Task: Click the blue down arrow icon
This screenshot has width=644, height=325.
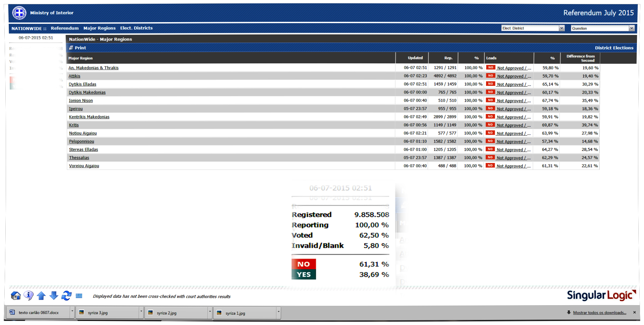Action: point(54,295)
